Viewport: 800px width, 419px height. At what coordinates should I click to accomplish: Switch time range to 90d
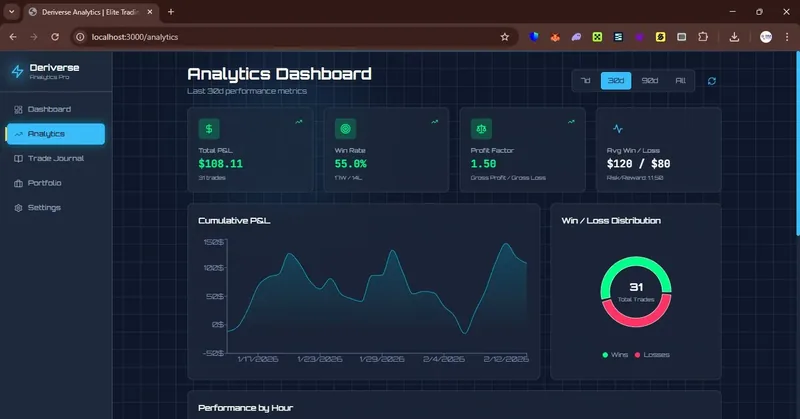coord(649,81)
